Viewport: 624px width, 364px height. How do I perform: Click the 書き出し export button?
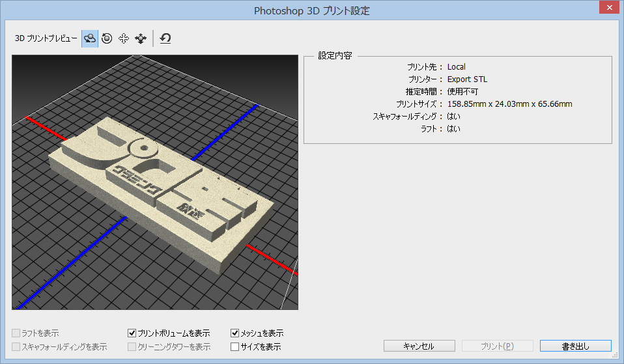click(x=576, y=346)
